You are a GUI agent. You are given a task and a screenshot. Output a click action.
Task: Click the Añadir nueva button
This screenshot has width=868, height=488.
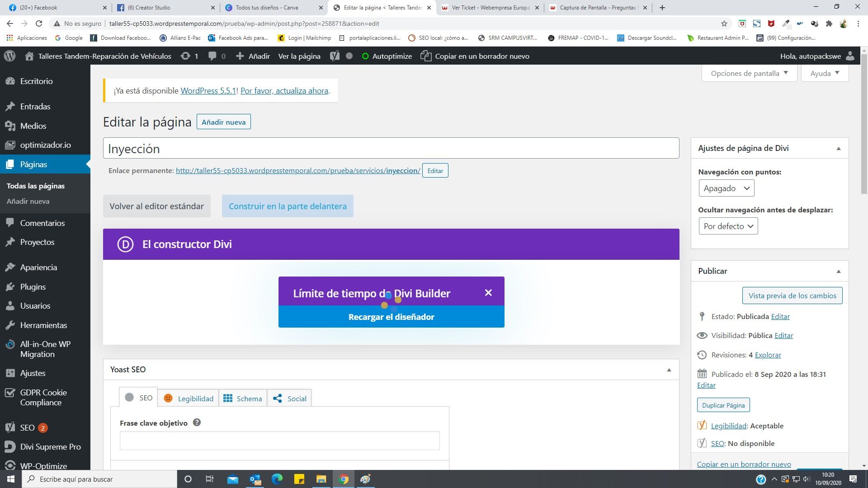pos(223,122)
